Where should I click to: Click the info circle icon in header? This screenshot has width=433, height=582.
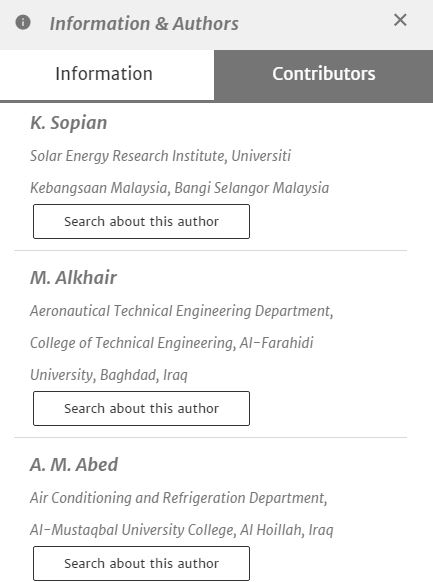(x=23, y=22)
